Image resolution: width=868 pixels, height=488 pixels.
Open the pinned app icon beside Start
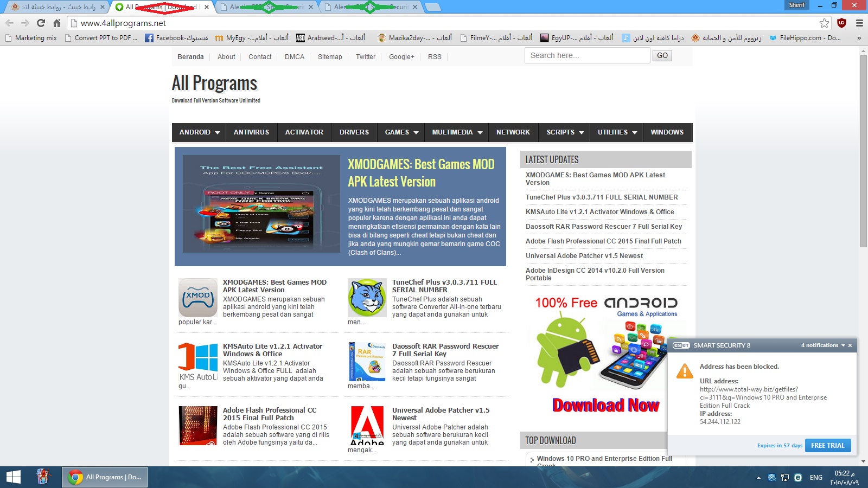click(x=43, y=477)
